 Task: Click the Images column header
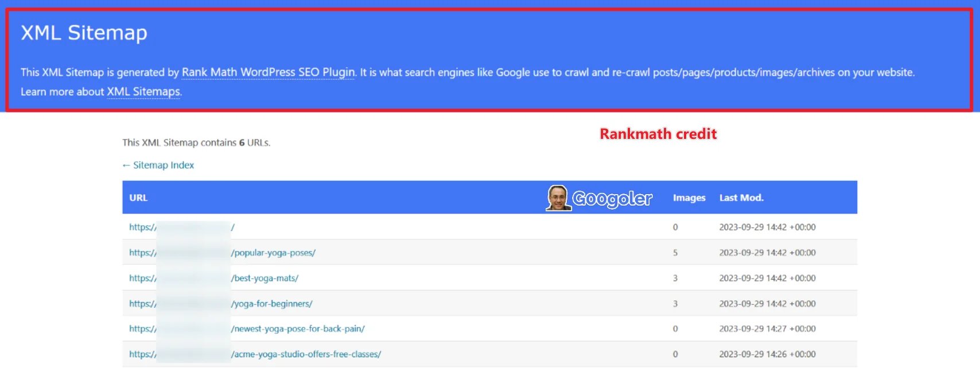(x=689, y=198)
